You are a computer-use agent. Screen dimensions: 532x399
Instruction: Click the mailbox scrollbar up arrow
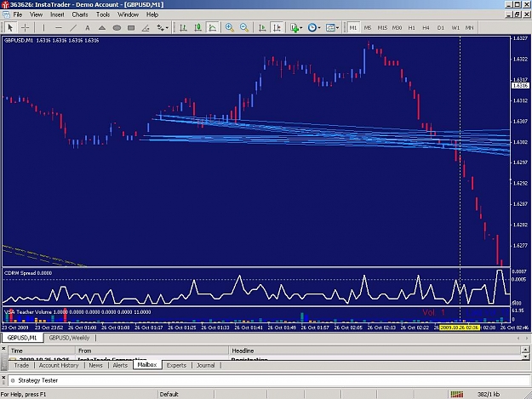click(x=525, y=349)
